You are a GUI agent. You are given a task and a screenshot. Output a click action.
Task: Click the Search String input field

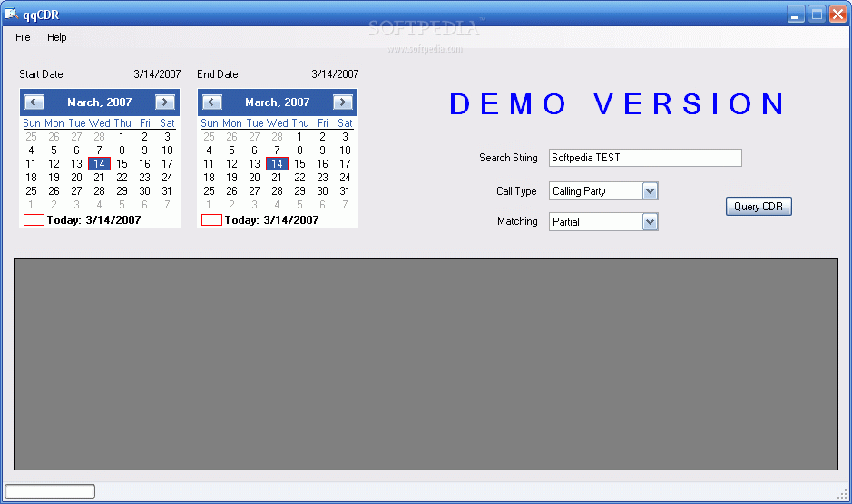(645, 158)
